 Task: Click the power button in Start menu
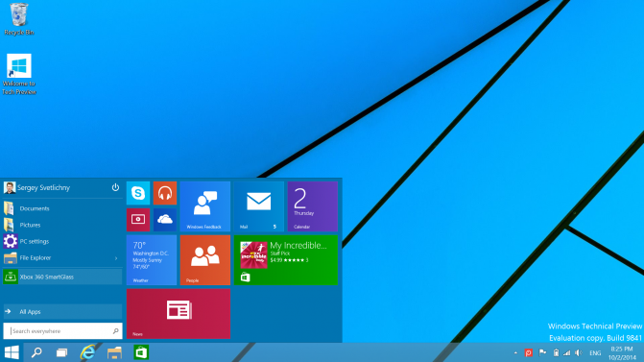(x=115, y=187)
